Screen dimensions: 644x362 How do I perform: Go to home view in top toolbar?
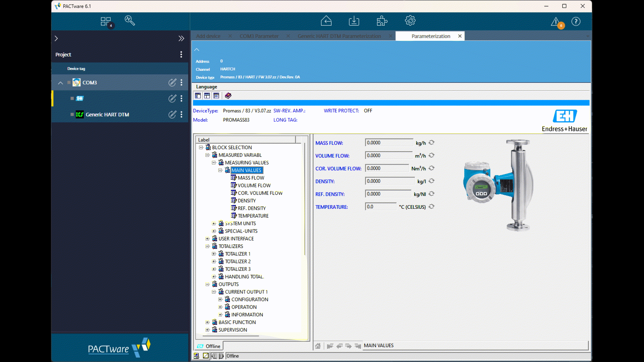pos(326,21)
